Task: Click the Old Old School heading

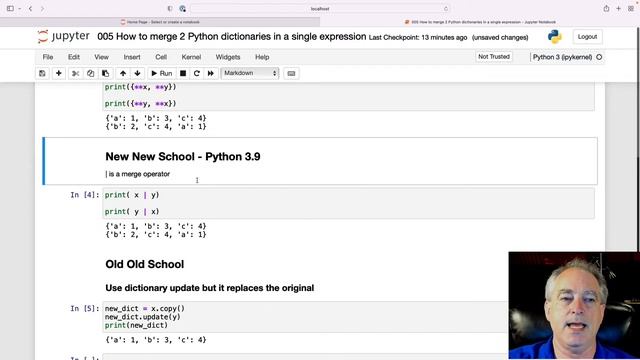Action: (x=144, y=264)
